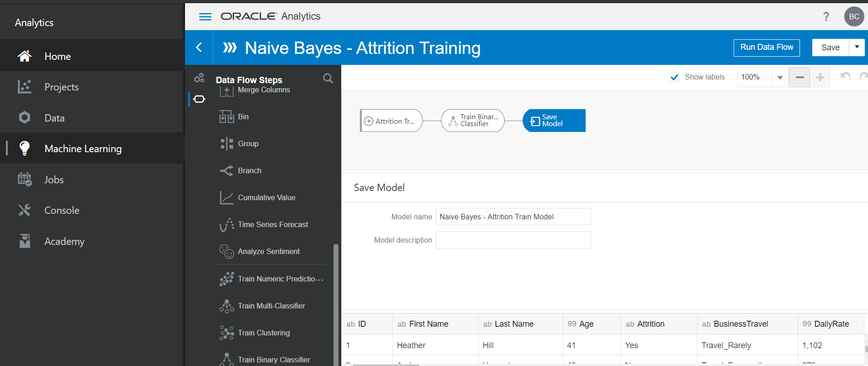Select the Train Multi-Classifier step icon
Screen dimensions: 868x366
[x=227, y=306]
